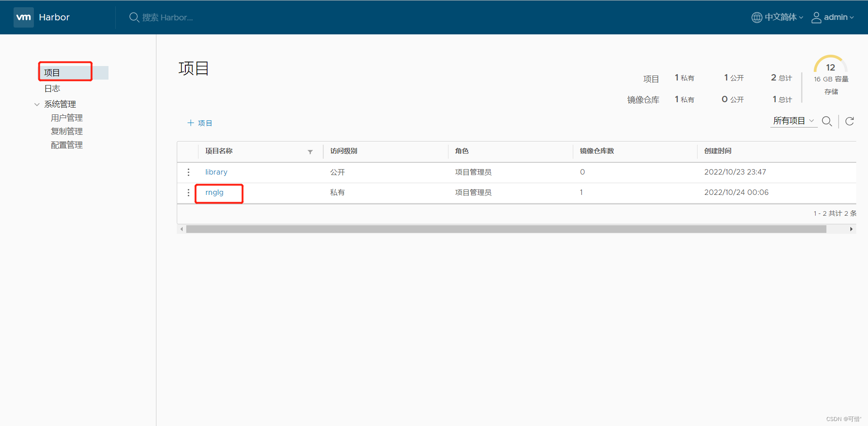Click 项目管理员 role in library row
Screen dimensions: 868x426
[x=473, y=172]
